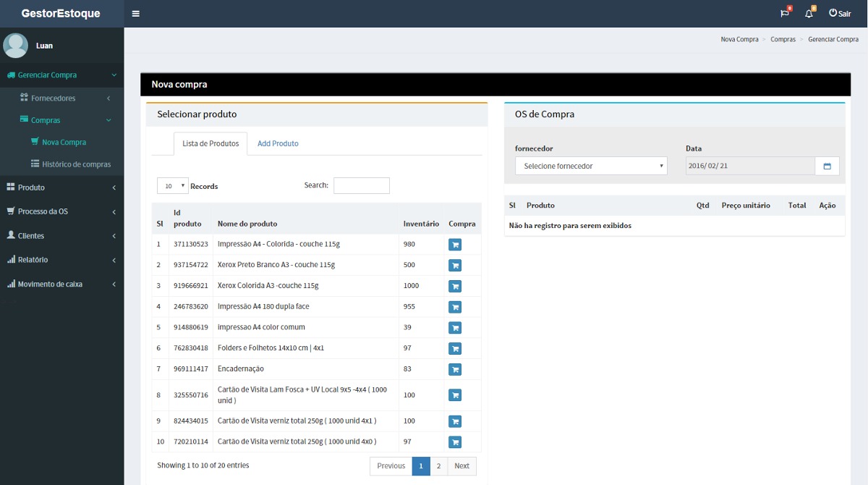Click the Next pagination button

pyautogui.click(x=461, y=465)
